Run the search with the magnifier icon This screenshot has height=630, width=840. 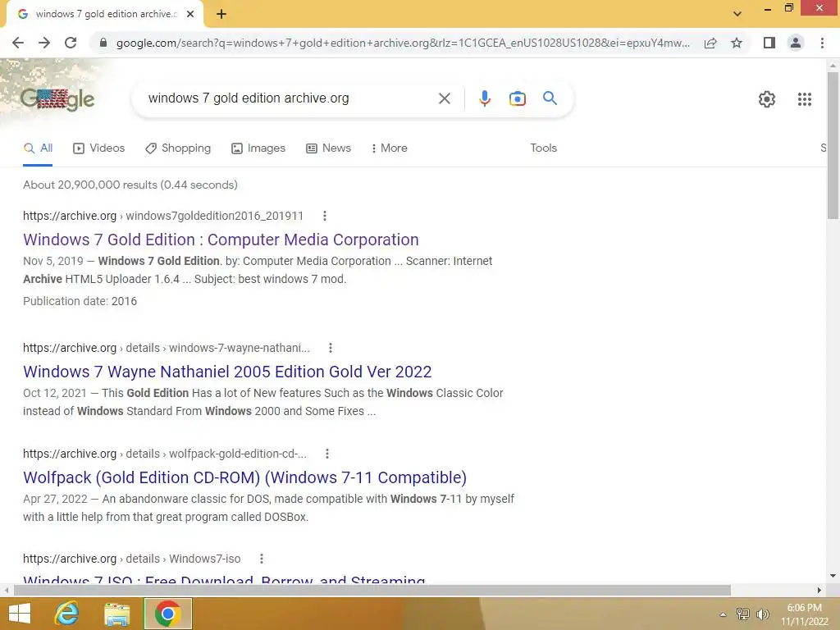coord(550,98)
